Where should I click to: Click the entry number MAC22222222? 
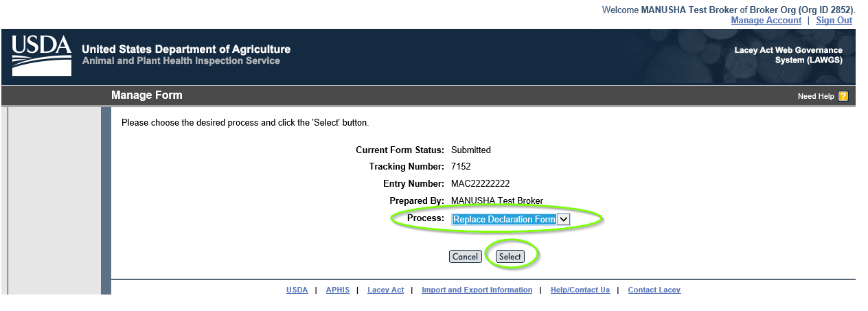click(x=480, y=183)
